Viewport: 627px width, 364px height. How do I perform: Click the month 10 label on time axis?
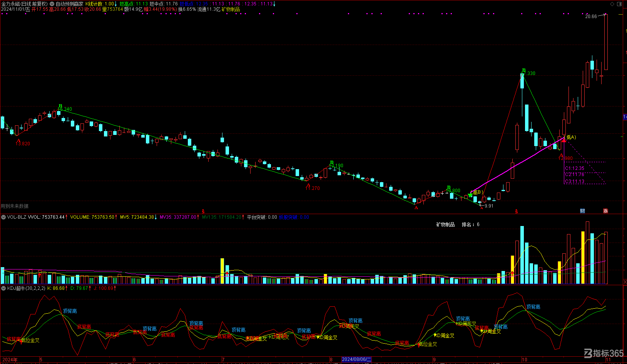(525, 360)
